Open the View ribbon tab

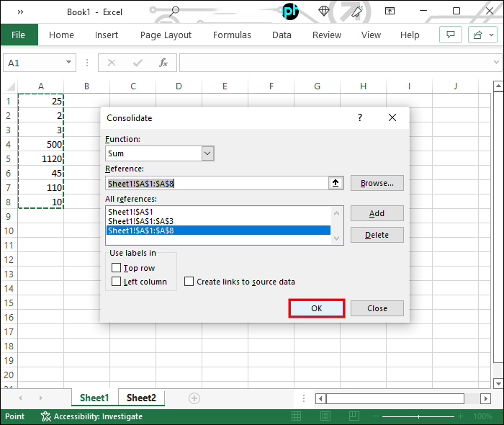(371, 35)
